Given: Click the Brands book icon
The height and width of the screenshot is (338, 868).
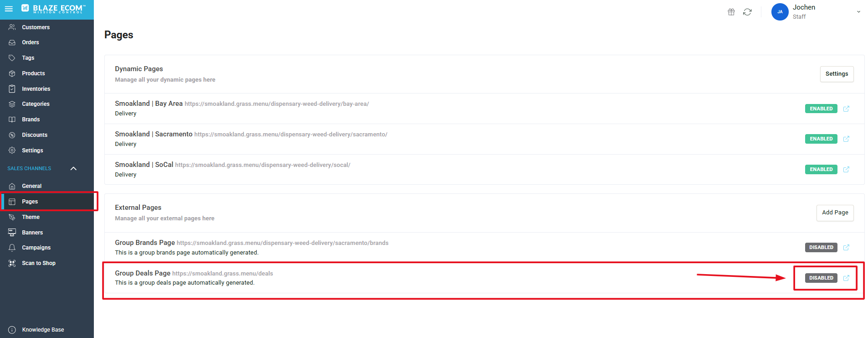Looking at the screenshot, I should click(x=12, y=120).
